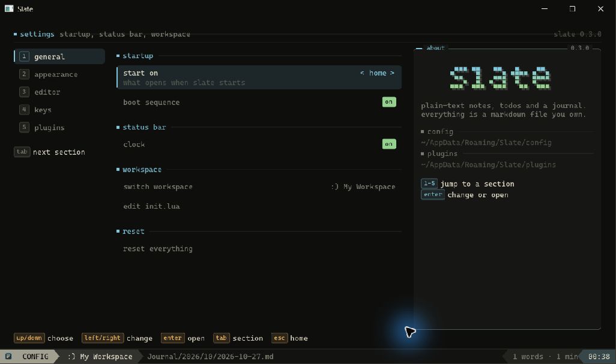616x364 pixels.
Task: Click the config path ~/AppData/Roaming/Slate/config
Action: pos(486,143)
